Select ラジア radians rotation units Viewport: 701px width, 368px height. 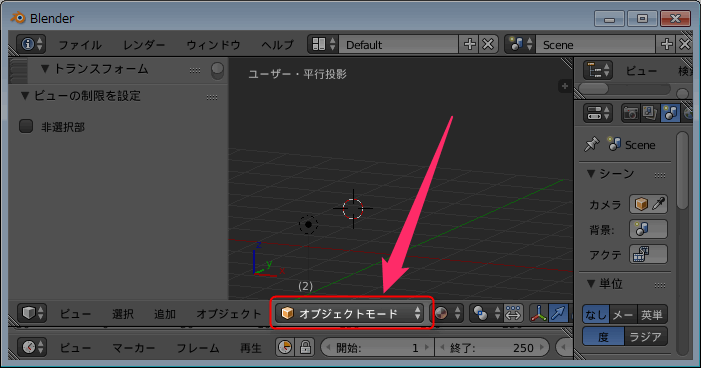(x=646, y=337)
